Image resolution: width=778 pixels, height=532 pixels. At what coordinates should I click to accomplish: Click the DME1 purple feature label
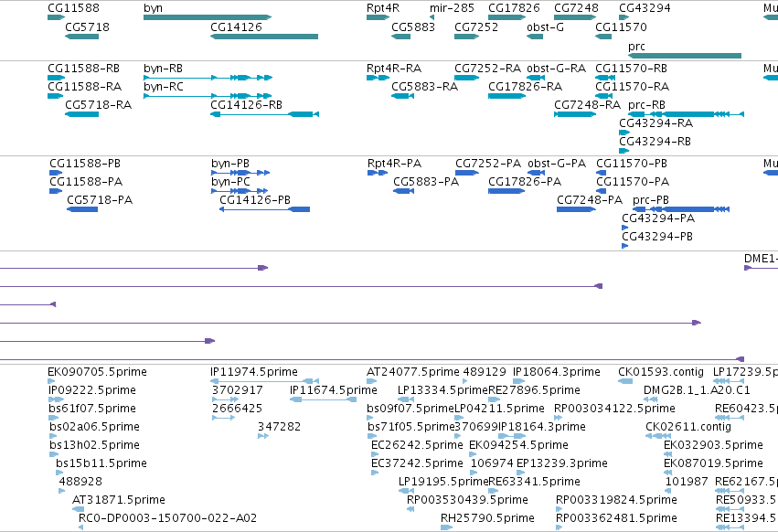coord(761,259)
